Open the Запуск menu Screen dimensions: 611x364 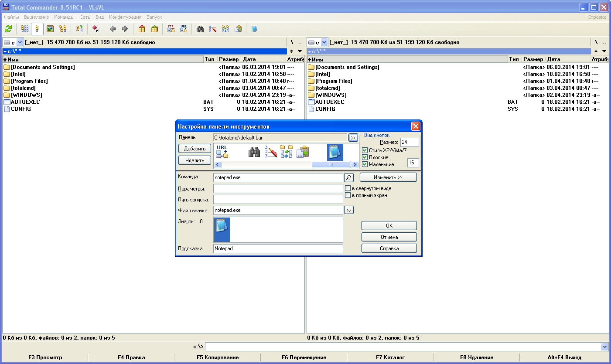(x=154, y=17)
